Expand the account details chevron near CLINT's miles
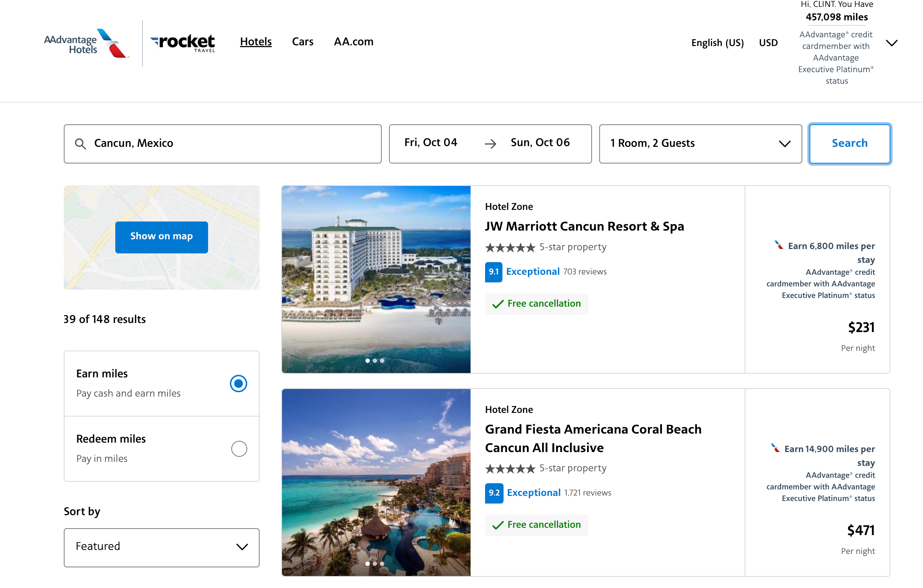The height and width of the screenshot is (588, 923). click(x=892, y=43)
